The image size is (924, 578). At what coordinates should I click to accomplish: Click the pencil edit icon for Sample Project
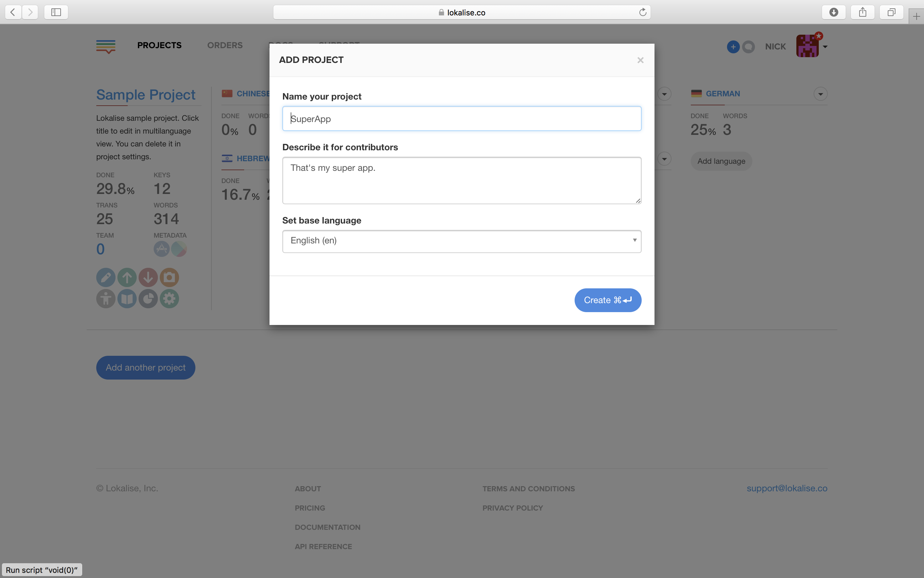tap(106, 277)
